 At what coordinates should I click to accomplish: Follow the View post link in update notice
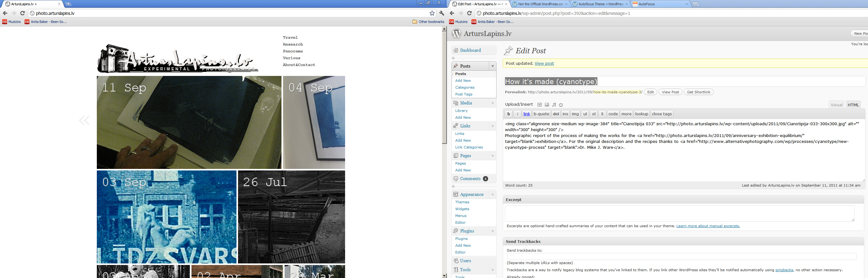[x=544, y=63]
